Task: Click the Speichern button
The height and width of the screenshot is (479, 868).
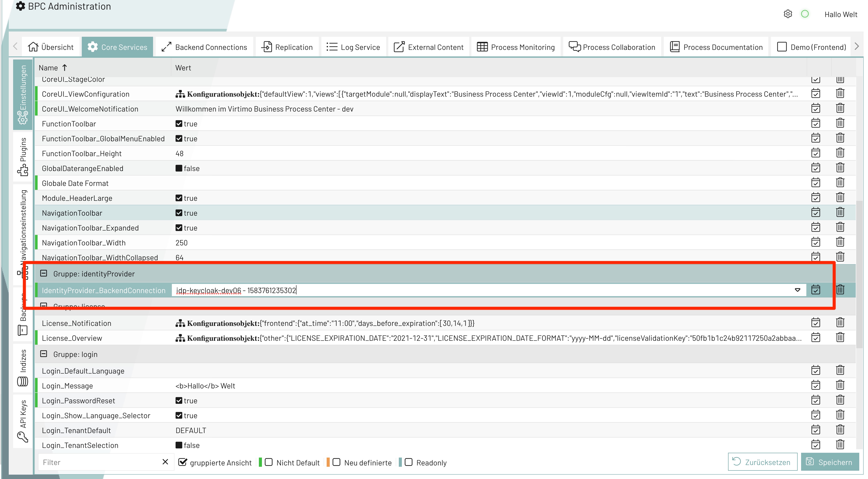Action: (x=830, y=462)
